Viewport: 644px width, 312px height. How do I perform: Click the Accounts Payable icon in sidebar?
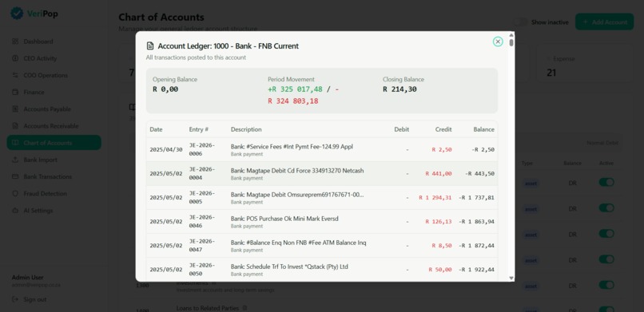[x=15, y=109]
